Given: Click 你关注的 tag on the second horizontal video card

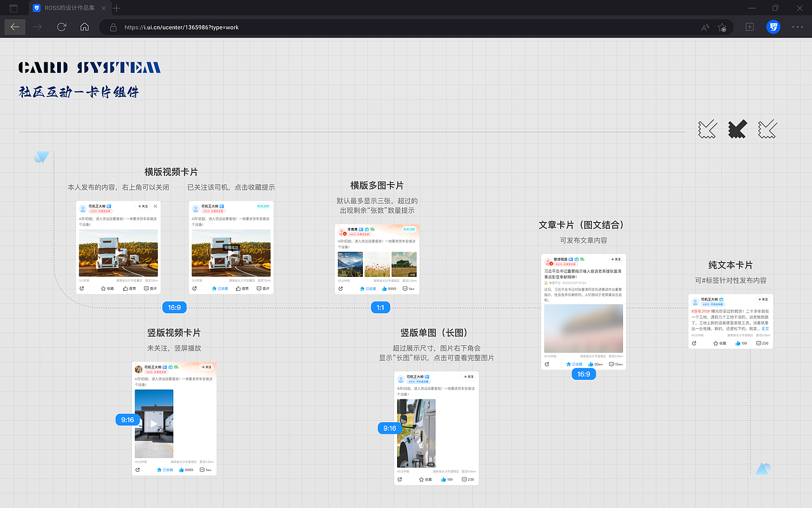Looking at the screenshot, I should (263, 206).
